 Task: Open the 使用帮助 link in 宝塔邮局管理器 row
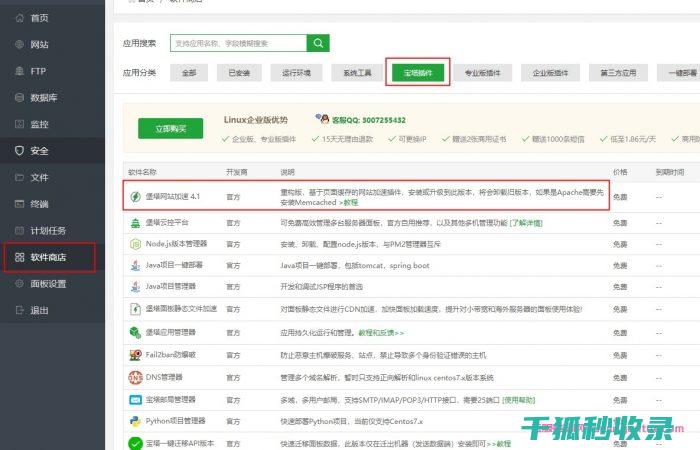[x=518, y=400]
